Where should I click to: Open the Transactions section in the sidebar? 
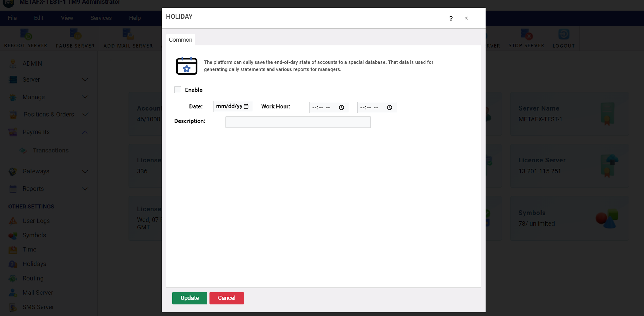(x=51, y=150)
